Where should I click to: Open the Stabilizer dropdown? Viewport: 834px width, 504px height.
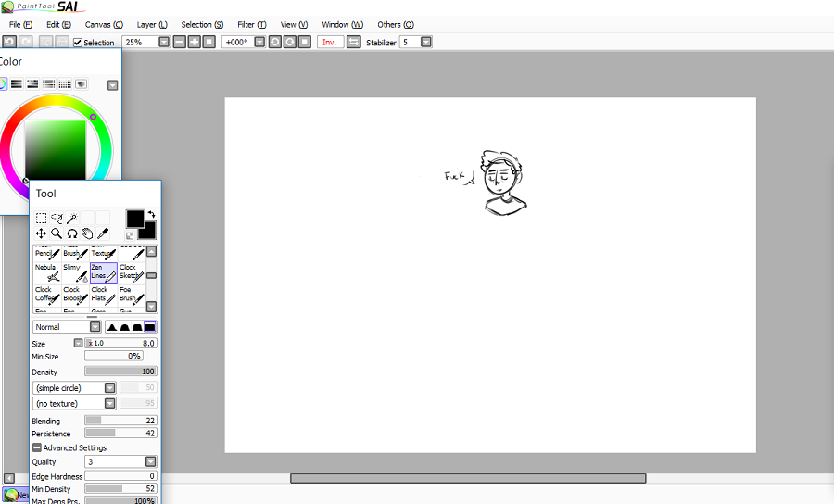coord(426,42)
